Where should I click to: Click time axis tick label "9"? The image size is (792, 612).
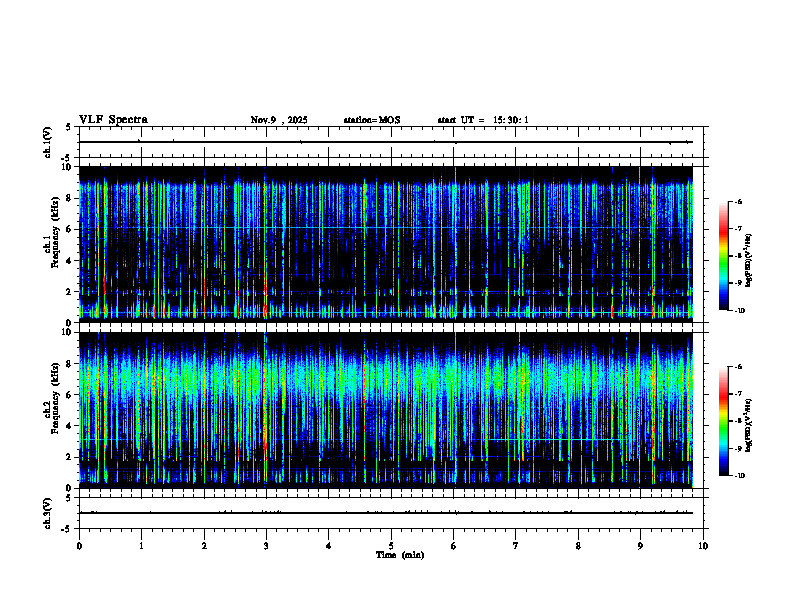click(640, 546)
